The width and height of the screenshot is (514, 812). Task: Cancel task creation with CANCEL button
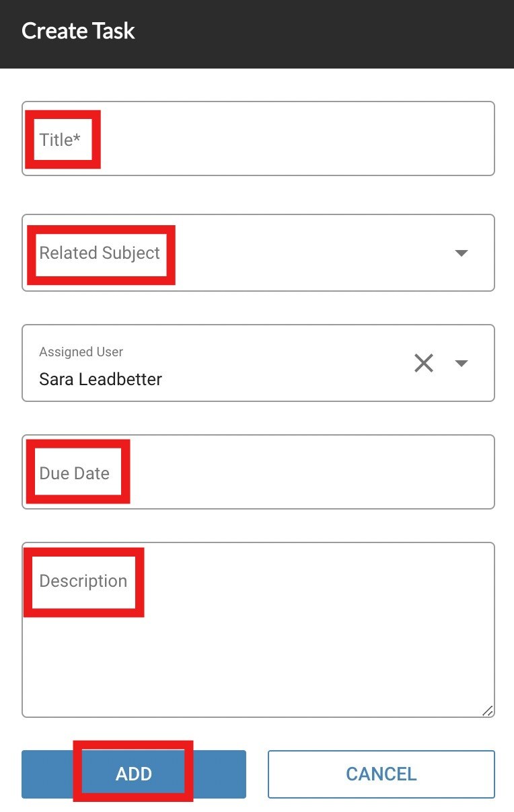click(381, 774)
